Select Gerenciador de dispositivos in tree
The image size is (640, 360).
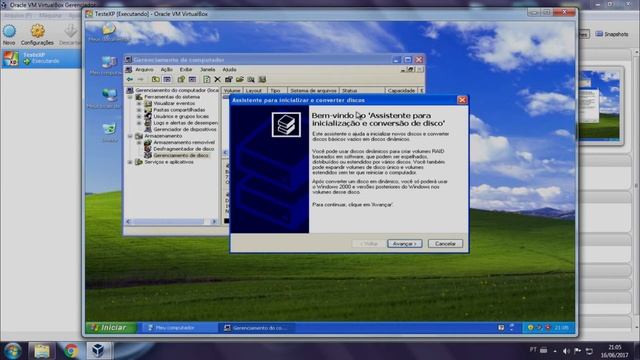[184, 129]
